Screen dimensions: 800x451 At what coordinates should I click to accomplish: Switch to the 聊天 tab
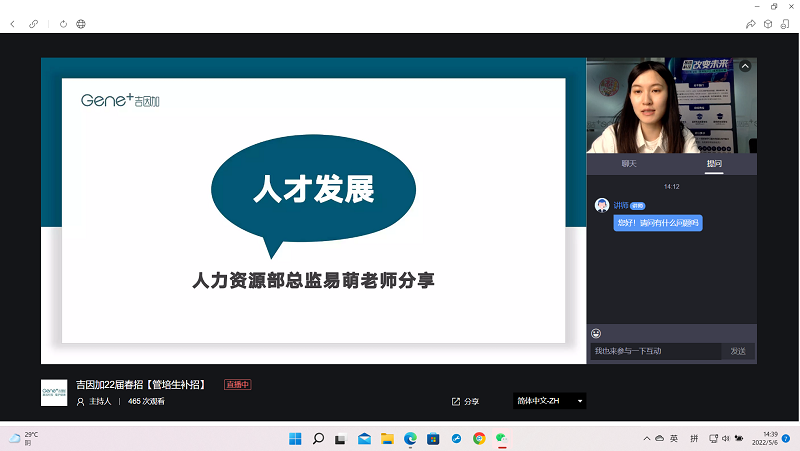tap(628, 163)
